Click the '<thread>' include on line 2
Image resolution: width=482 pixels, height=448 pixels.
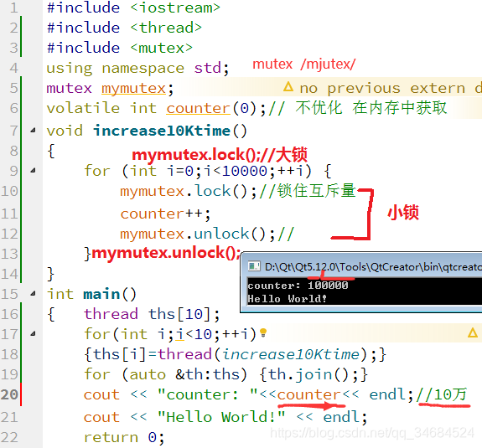[166, 28]
